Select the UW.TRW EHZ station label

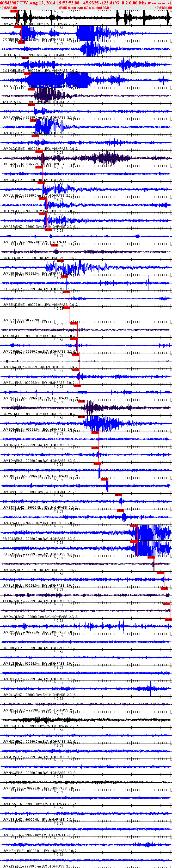coord(39,804)
